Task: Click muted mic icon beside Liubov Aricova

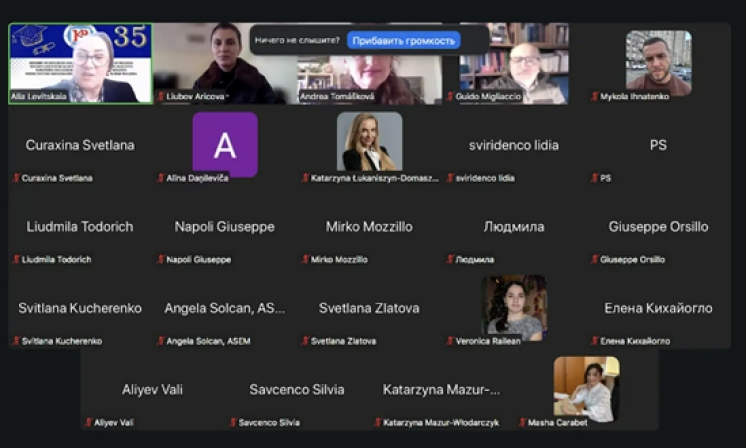Action: [x=161, y=97]
